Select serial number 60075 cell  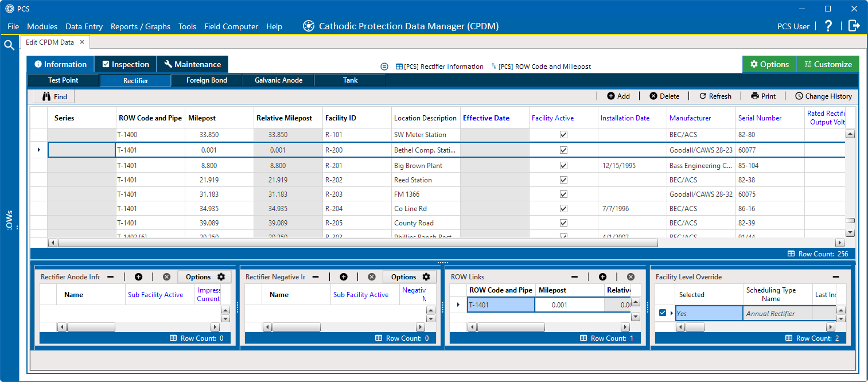pos(770,194)
